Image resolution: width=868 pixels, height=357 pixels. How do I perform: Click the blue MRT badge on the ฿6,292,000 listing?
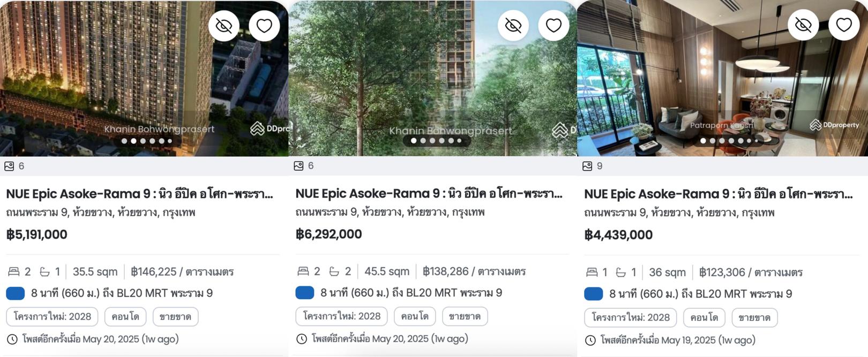pos(305,293)
